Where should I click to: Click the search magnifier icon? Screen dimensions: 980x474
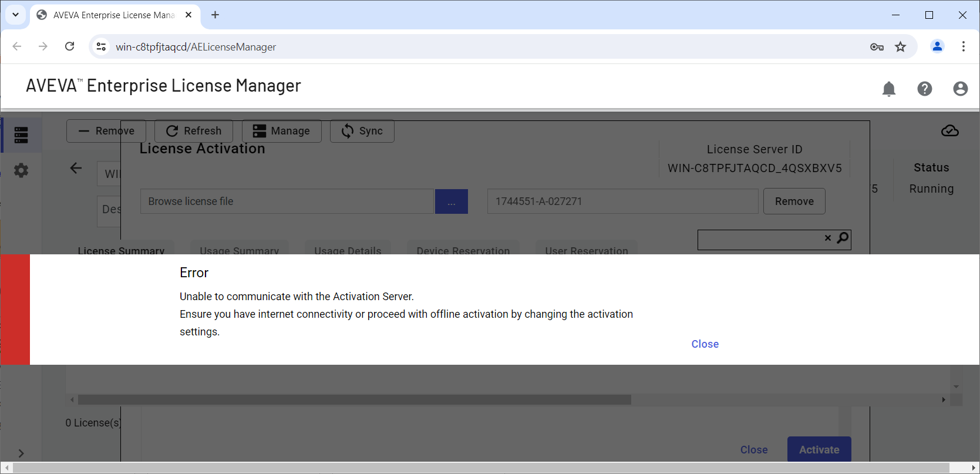[x=843, y=238]
